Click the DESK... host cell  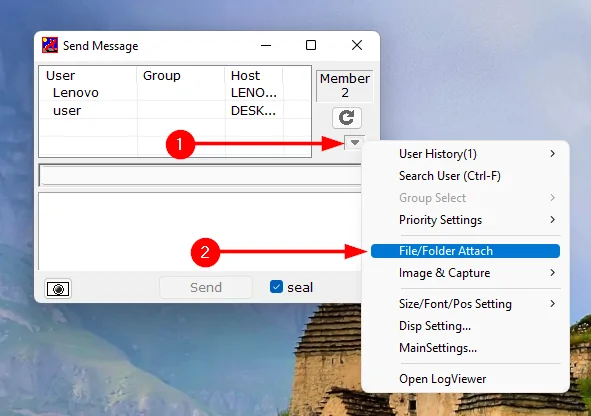[x=254, y=110]
